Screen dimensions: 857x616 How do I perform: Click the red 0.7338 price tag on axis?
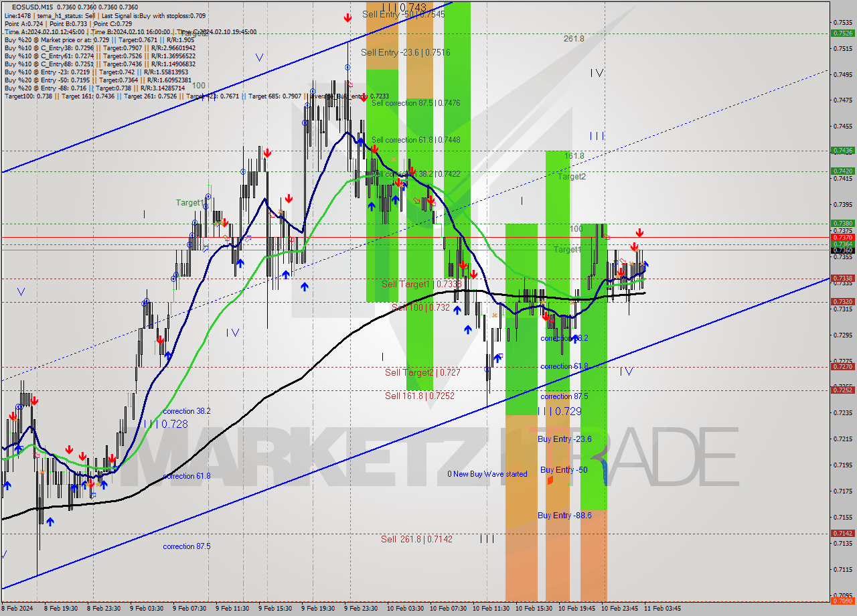(842, 279)
